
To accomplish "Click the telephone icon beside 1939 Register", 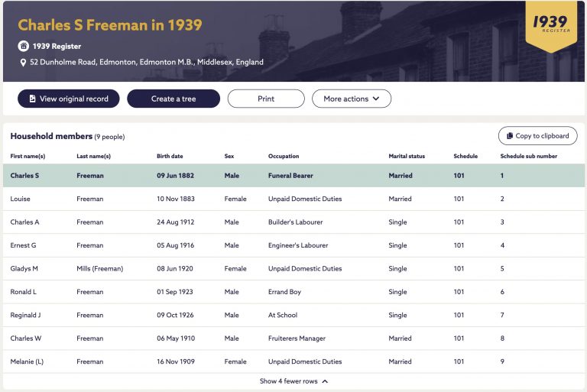I will [23, 46].
